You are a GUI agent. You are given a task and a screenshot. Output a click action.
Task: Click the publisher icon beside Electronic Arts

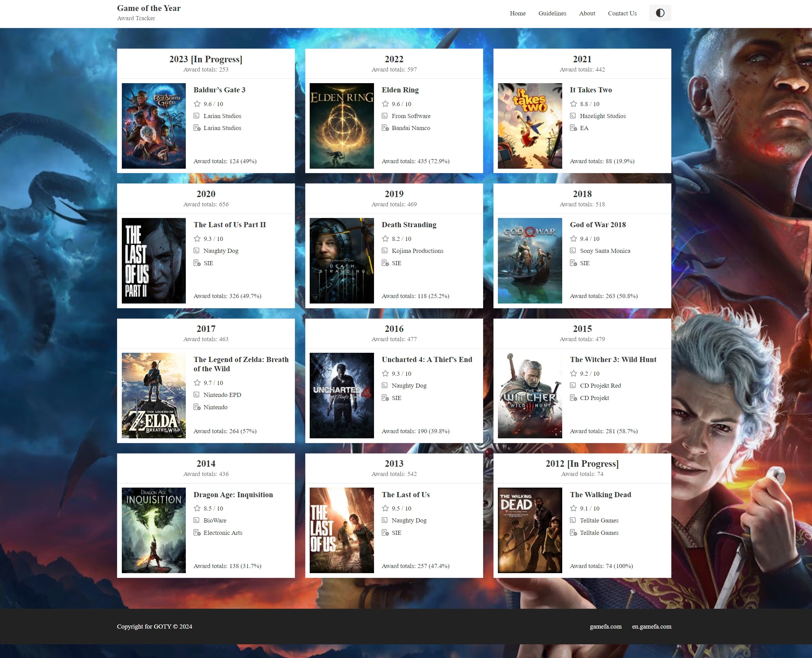tap(197, 532)
